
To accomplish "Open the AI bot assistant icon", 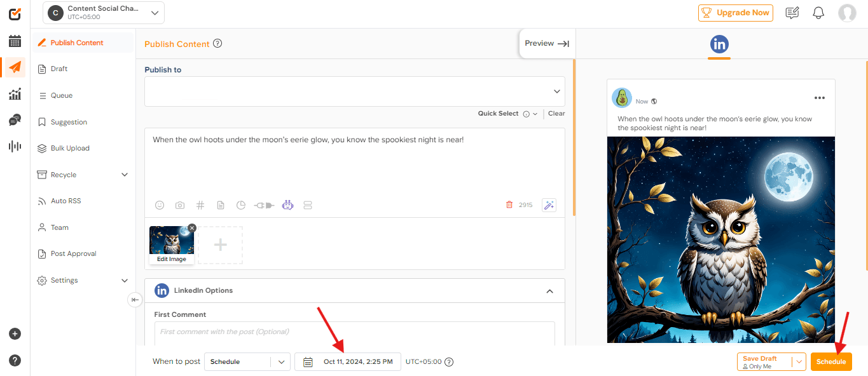I will pos(287,205).
